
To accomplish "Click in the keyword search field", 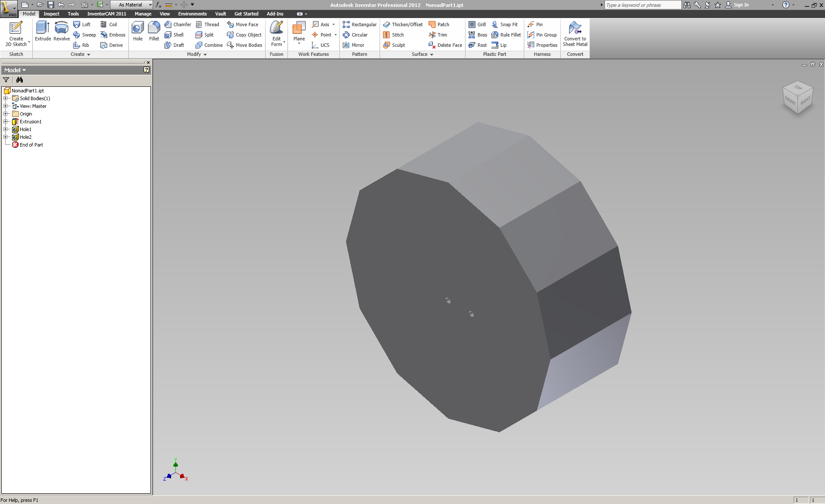I will pos(643,5).
